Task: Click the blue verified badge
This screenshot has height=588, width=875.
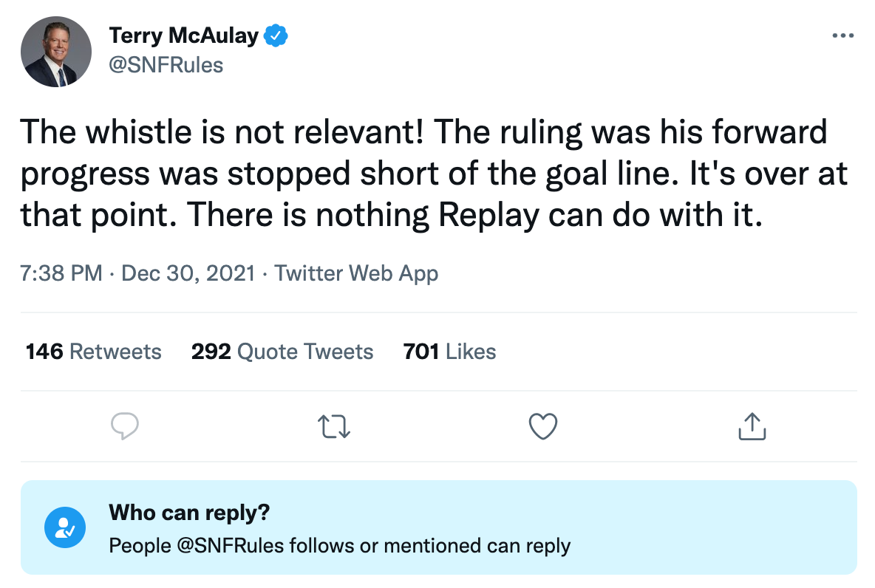Action: [276, 35]
